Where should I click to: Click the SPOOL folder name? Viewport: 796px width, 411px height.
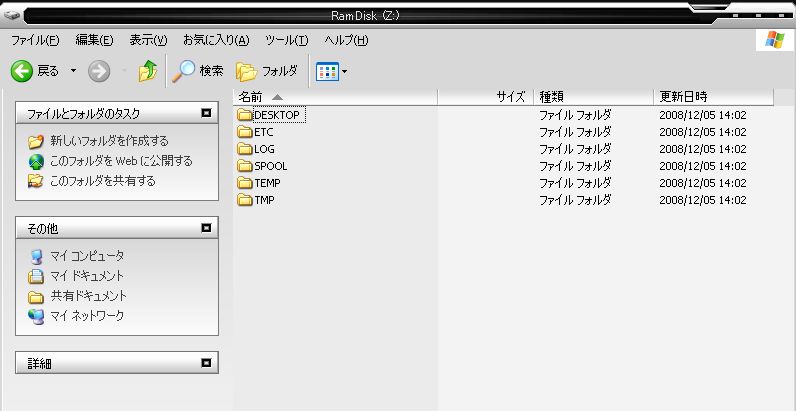tap(271, 166)
